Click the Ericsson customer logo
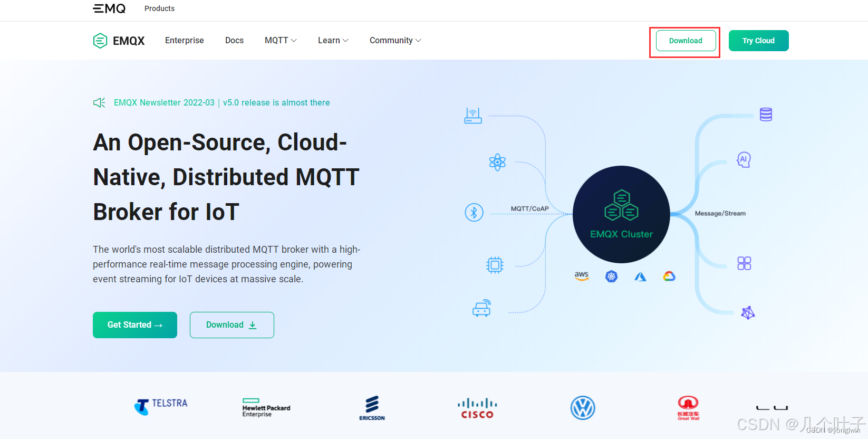 (372, 408)
